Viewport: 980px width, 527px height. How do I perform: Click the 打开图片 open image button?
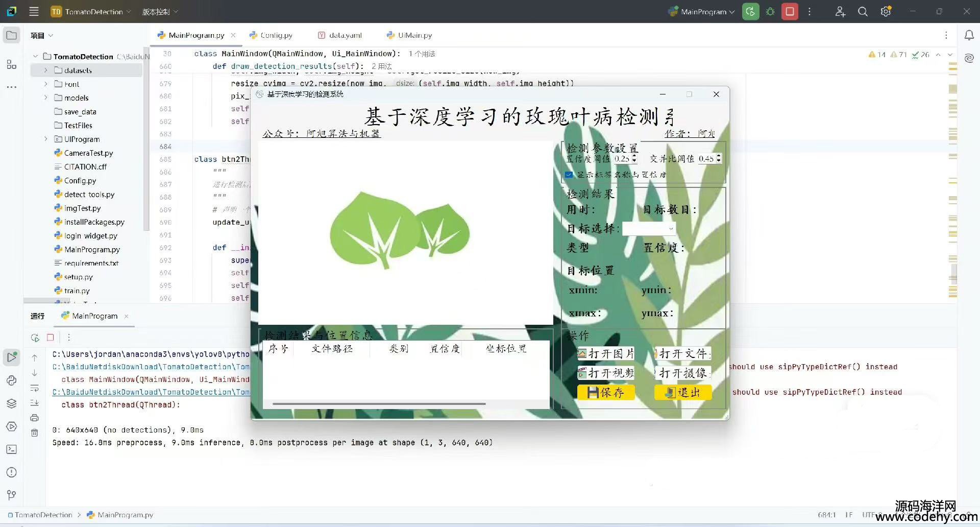606,353
